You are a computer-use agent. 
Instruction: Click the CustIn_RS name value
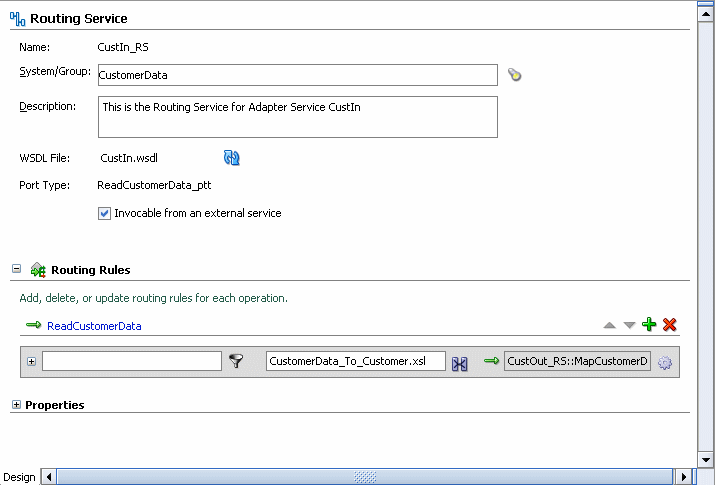(x=123, y=47)
